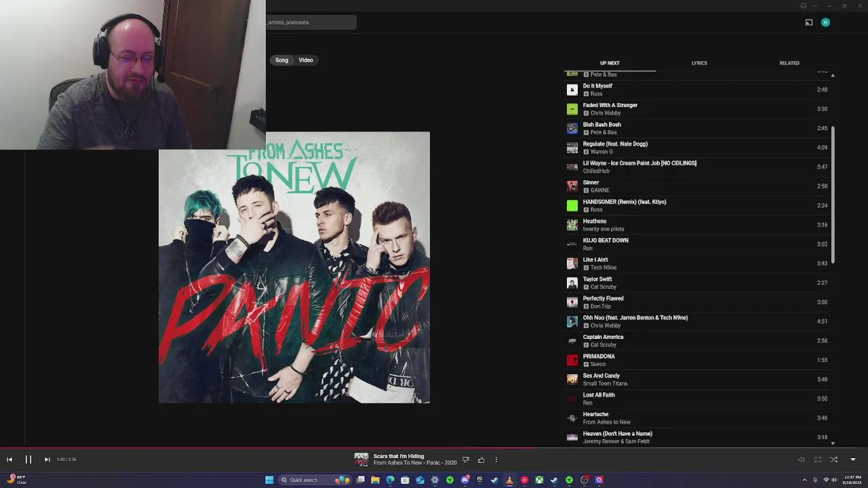This screenshot has height=488, width=868.
Task: Collapse the player page with down arrow
Action: tap(853, 460)
